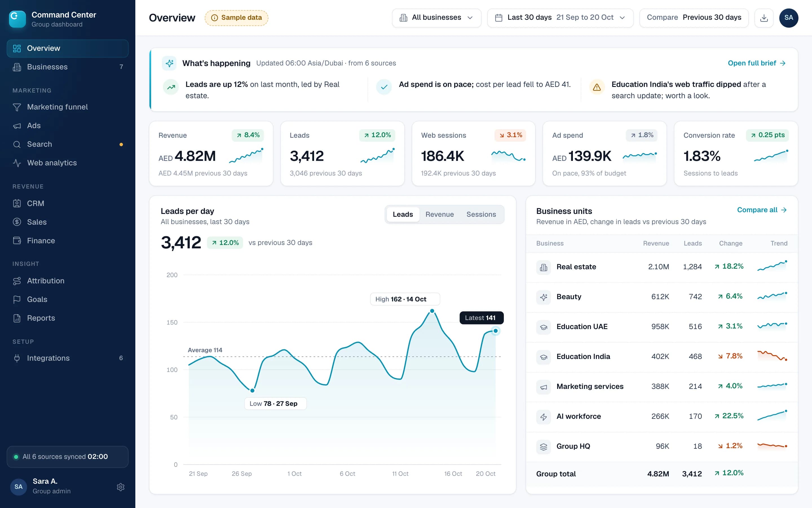This screenshot has height=508, width=812.
Task: Open the Ads sidebar item
Action: click(x=67, y=126)
